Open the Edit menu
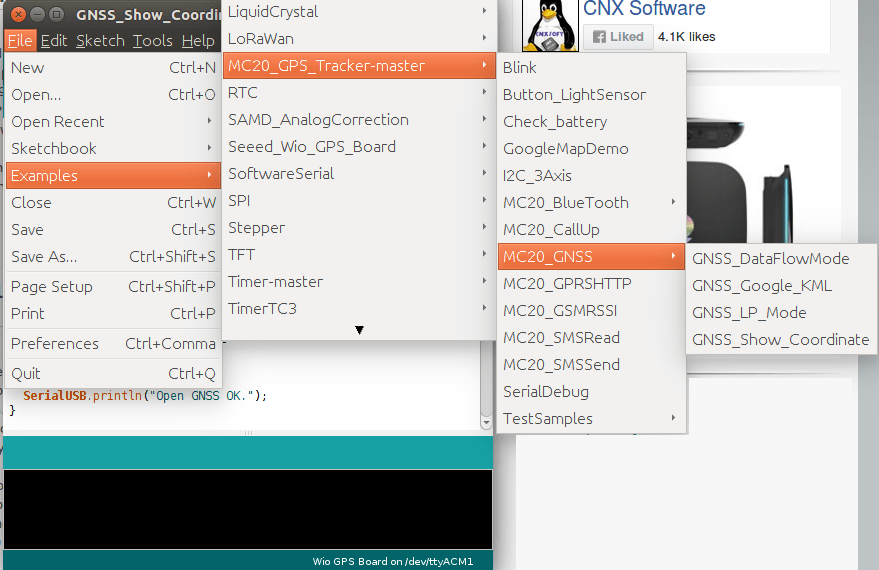 [54, 41]
